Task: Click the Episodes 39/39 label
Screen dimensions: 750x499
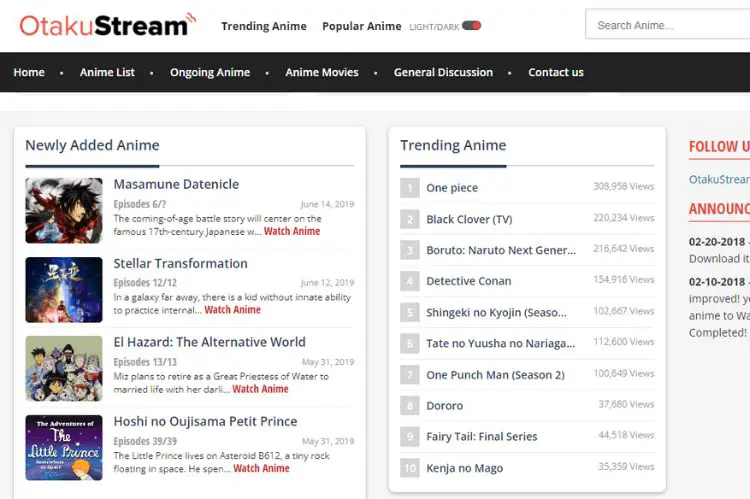Action: tap(145, 441)
